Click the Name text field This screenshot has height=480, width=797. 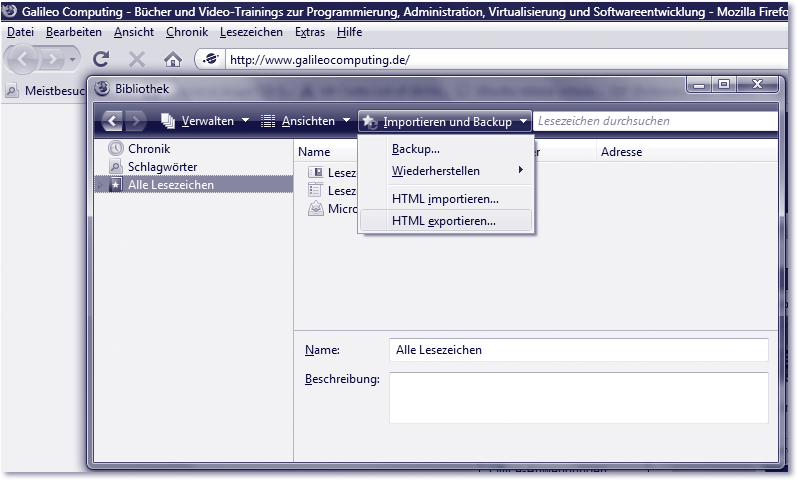(x=578, y=350)
